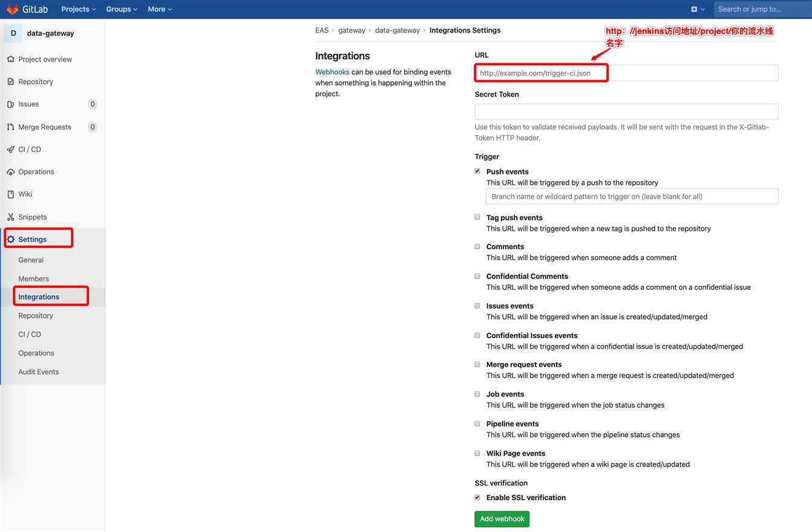Open the Projects dropdown menu
The image size is (812, 532).
pyautogui.click(x=79, y=9)
